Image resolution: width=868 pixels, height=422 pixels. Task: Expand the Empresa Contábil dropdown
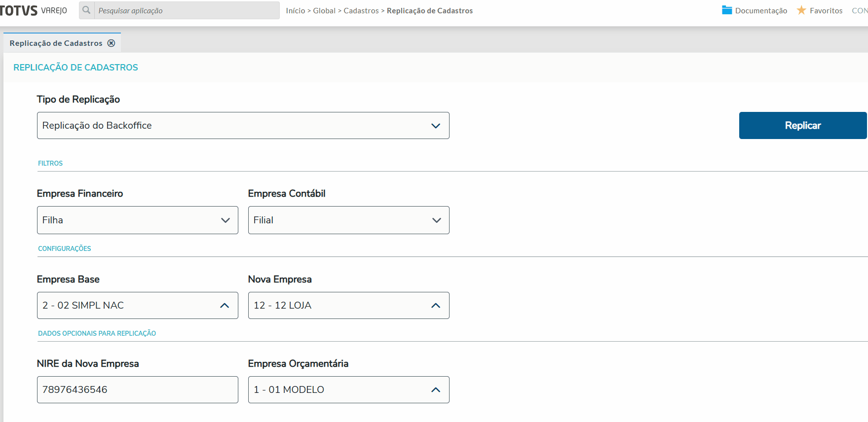pyautogui.click(x=436, y=220)
